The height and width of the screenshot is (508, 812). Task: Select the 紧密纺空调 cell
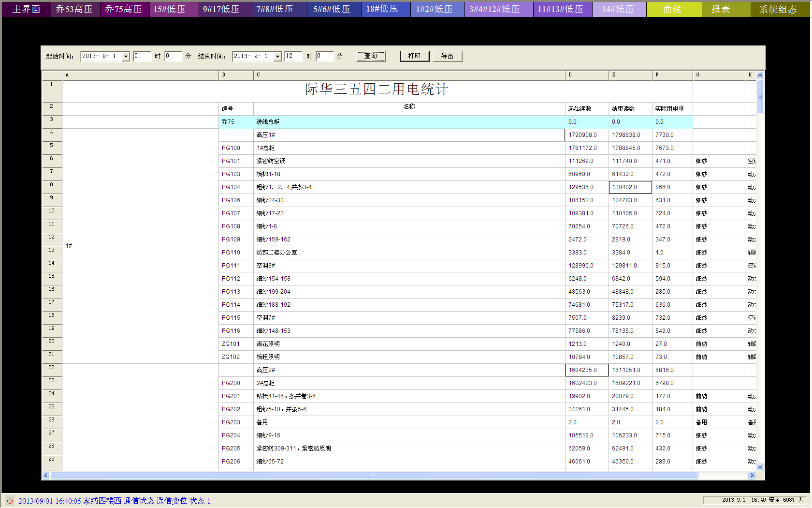click(x=409, y=161)
